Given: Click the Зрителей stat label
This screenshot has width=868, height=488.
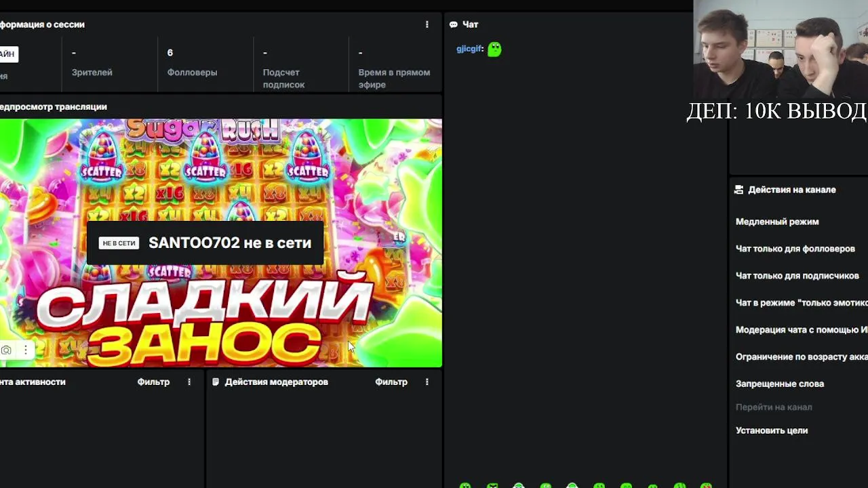Looking at the screenshot, I should (92, 73).
